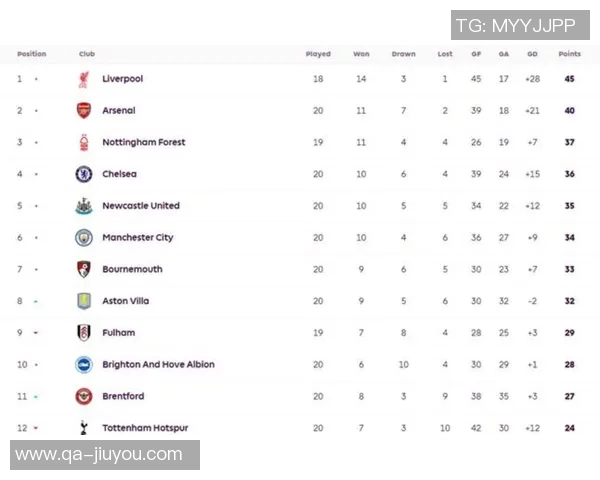Sort table by the Won column

pyautogui.click(x=361, y=54)
